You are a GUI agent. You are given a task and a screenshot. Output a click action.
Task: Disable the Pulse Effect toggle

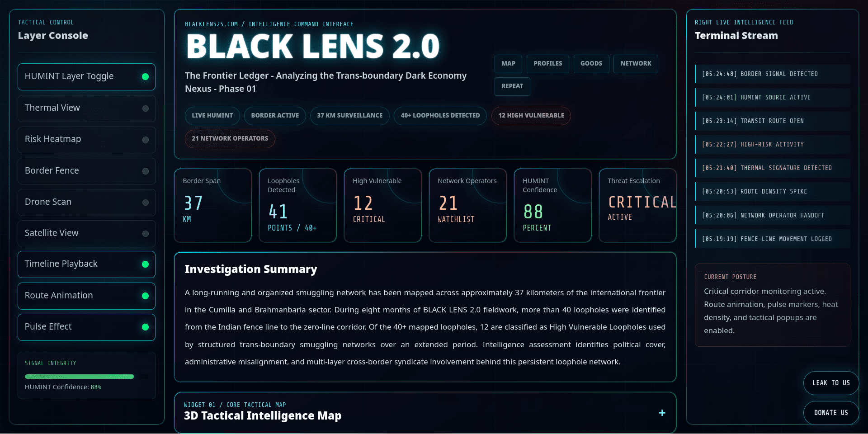(86, 327)
